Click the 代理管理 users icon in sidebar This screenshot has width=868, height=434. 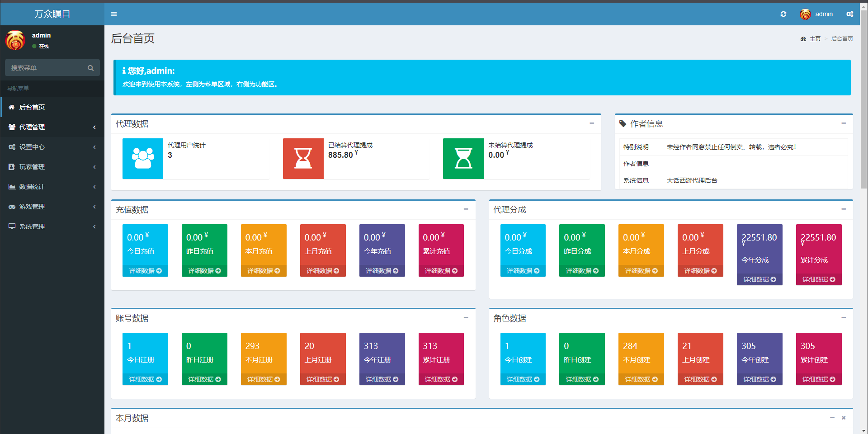click(x=12, y=127)
